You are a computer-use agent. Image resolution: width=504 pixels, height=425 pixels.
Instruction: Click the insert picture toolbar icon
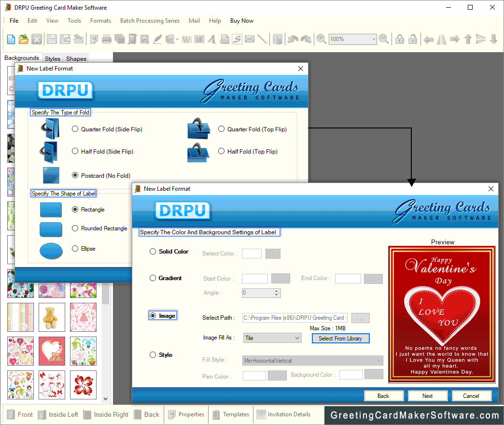tap(145, 39)
